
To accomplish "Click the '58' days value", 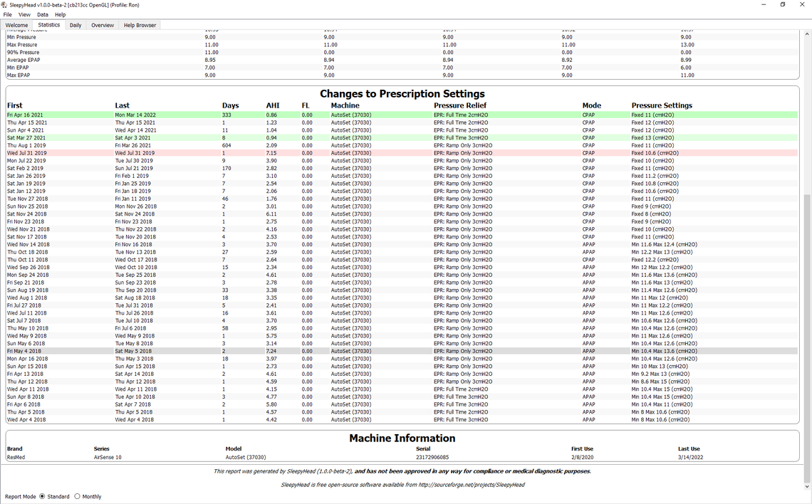I will tap(225, 328).
